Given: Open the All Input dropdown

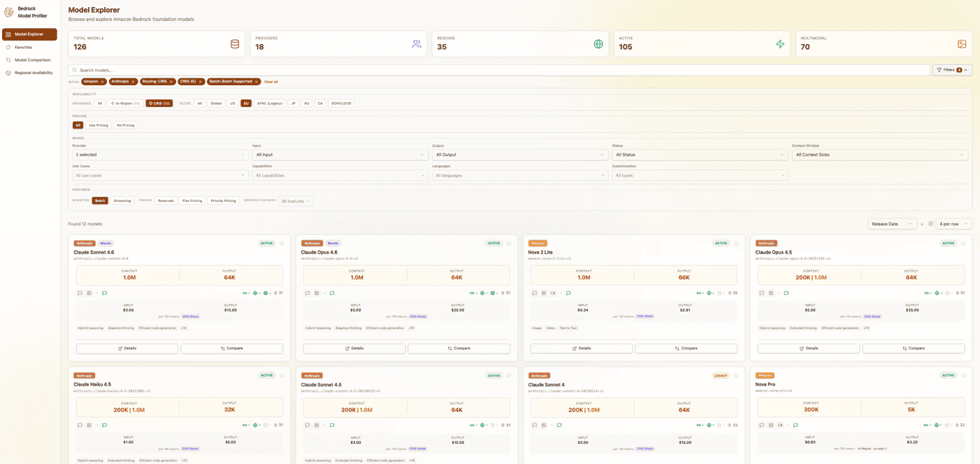Looking at the screenshot, I should pyautogui.click(x=340, y=154).
